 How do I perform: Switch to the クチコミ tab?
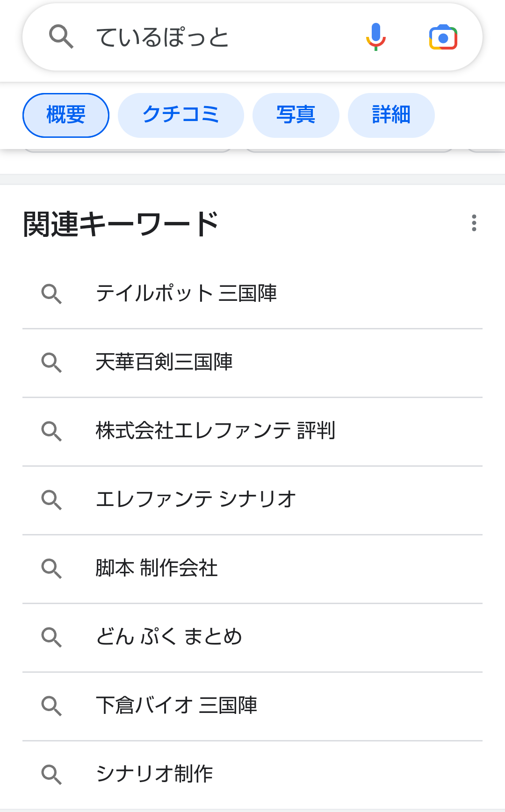point(180,115)
